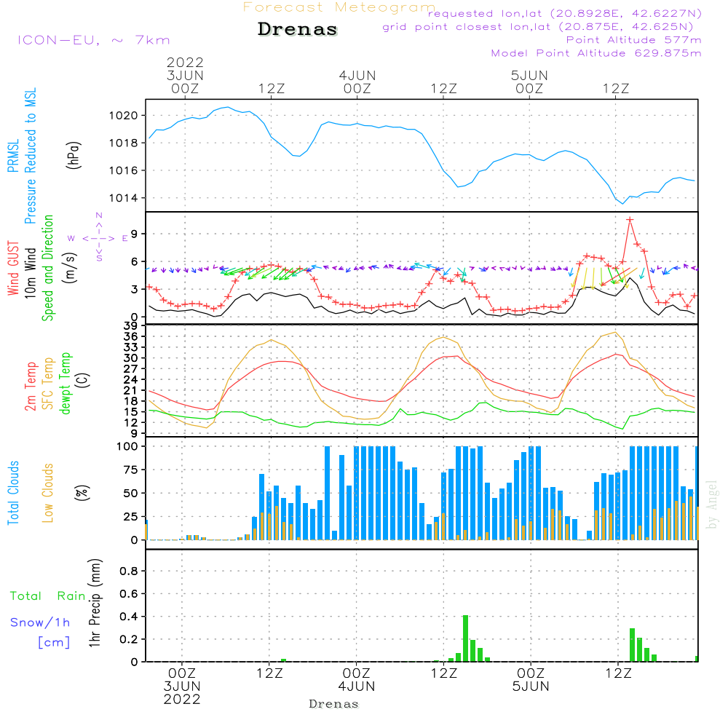Select the '00Z 4JUN' bottom axis label

click(357, 680)
